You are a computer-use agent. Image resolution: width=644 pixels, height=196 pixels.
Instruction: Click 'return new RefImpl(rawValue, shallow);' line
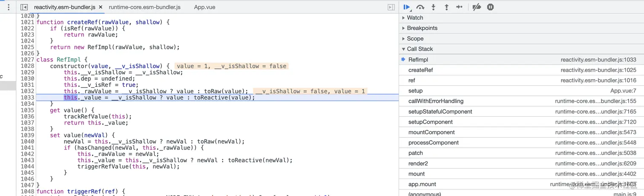(x=115, y=47)
